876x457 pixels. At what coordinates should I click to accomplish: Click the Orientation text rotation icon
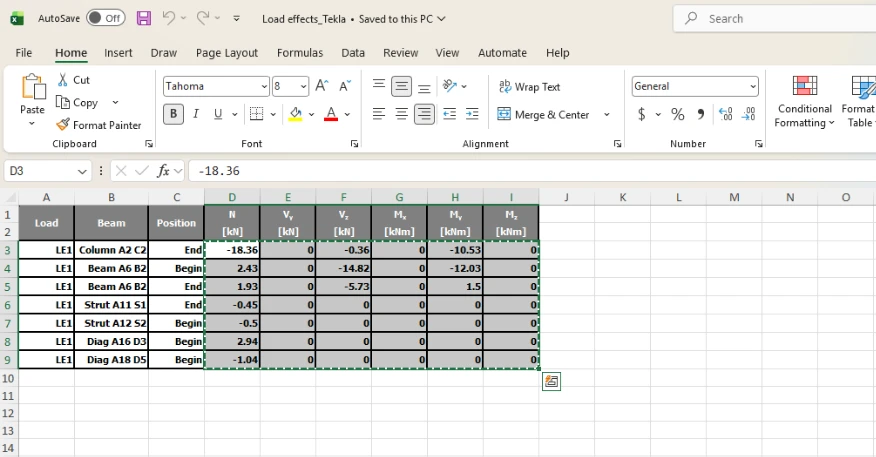pos(450,85)
